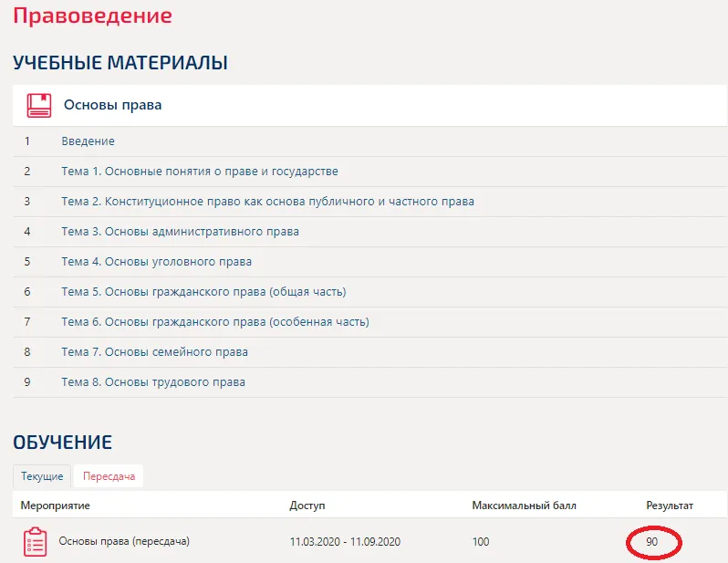The width and height of the screenshot is (728, 563).
Task: Click the Результат column header
Action: click(x=670, y=506)
